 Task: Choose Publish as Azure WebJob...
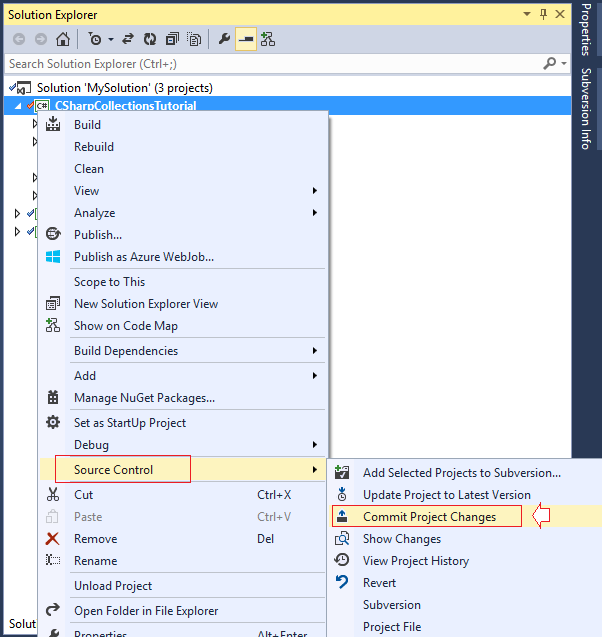[x=184, y=256]
